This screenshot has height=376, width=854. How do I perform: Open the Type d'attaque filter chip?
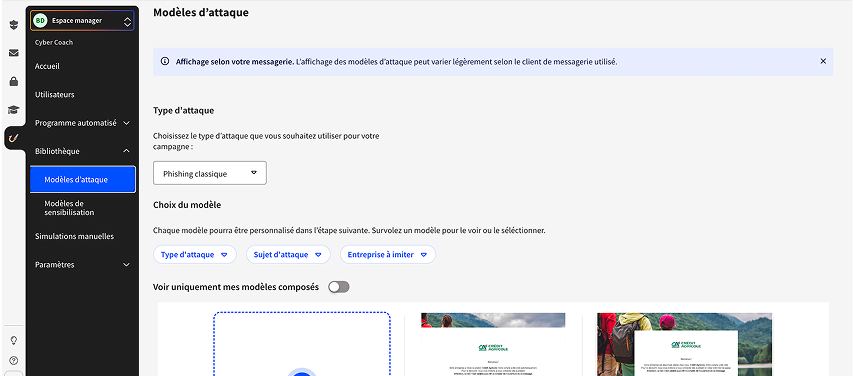194,254
